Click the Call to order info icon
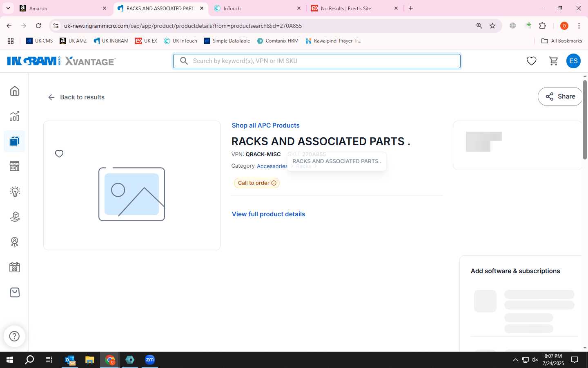Image resolution: width=588 pixels, height=368 pixels. pyautogui.click(x=274, y=183)
